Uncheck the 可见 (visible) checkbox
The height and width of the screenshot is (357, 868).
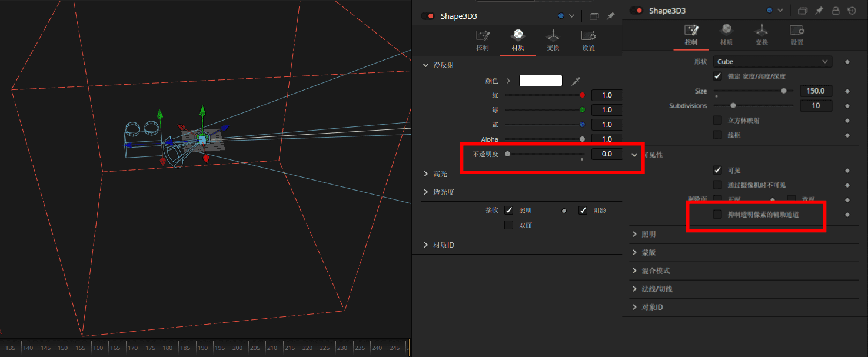[x=717, y=170]
